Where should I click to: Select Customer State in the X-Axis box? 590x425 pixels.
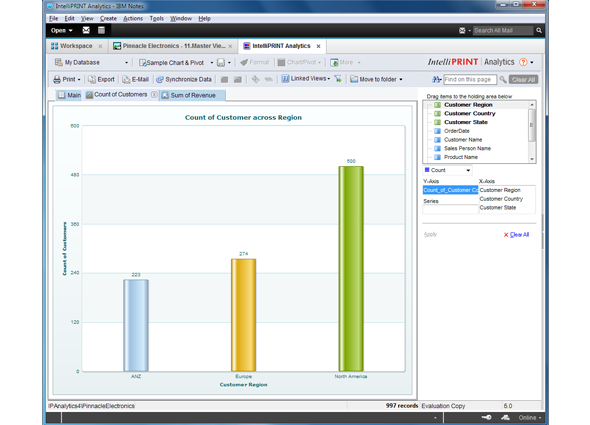(x=498, y=207)
